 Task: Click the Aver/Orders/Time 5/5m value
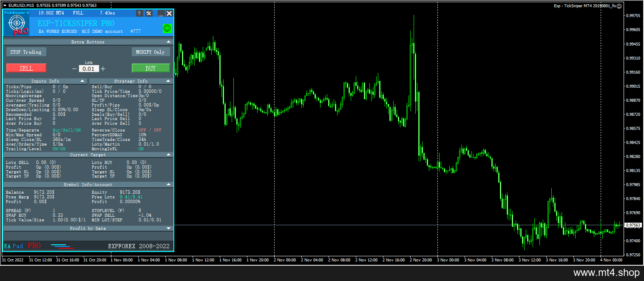[58, 144]
